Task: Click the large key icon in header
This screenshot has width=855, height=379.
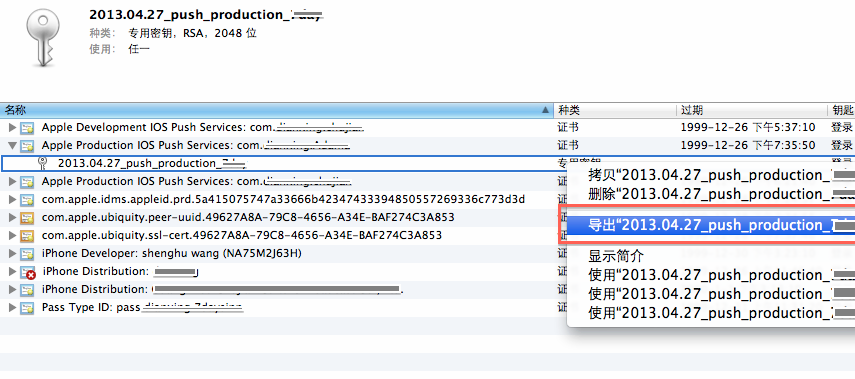Action: pyautogui.click(x=43, y=38)
